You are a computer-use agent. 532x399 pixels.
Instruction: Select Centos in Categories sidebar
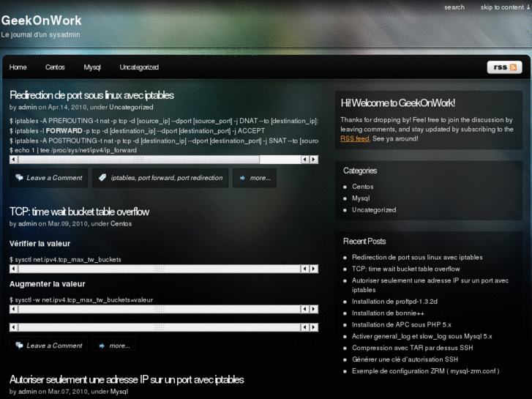tap(363, 187)
